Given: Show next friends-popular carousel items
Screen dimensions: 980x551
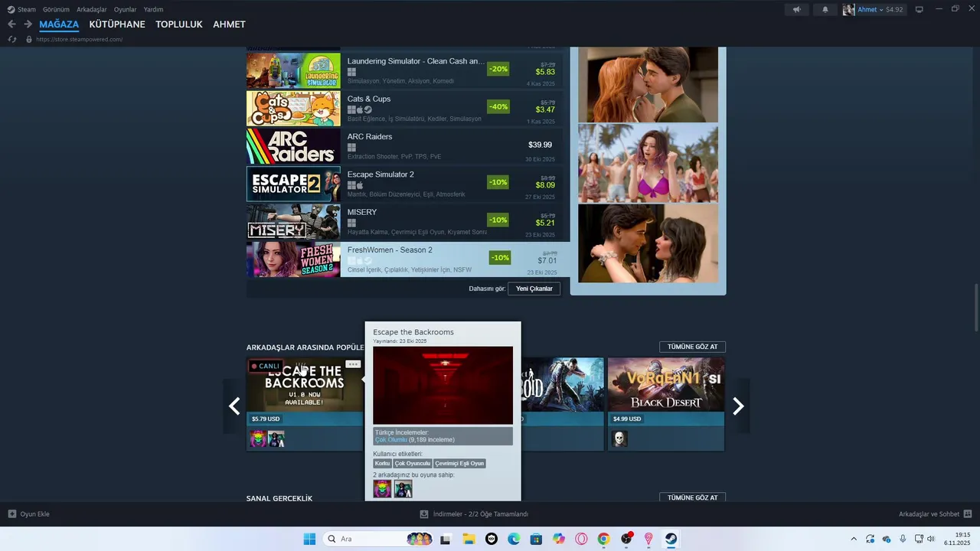Looking at the screenshot, I should [738, 406].
